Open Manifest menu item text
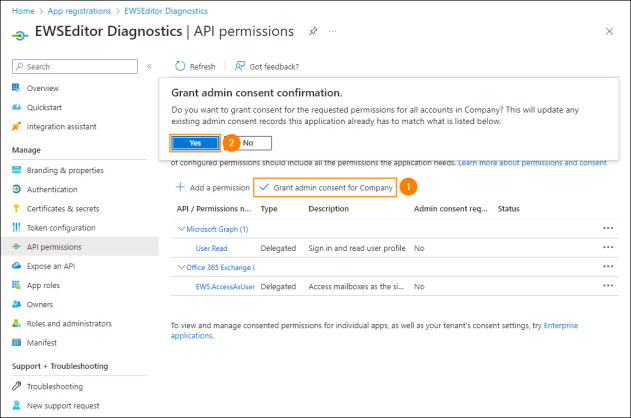Viewport: 631px width, 418px height. (x=42, y=343)
